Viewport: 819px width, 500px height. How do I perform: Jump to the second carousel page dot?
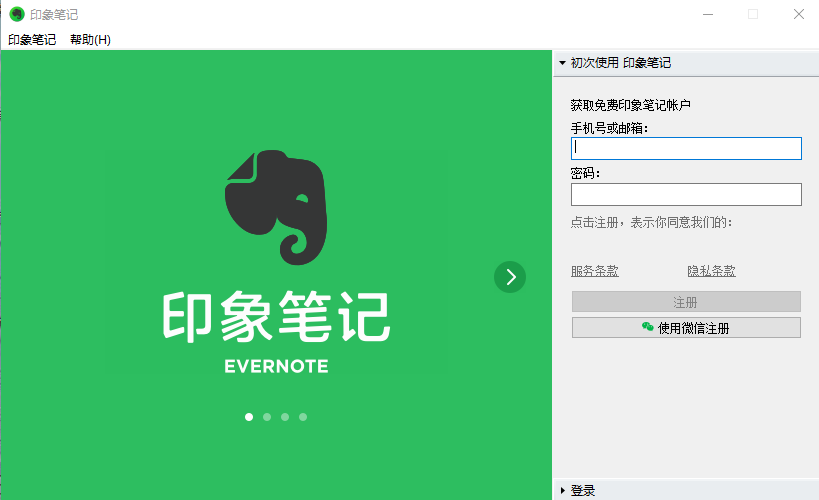coord(267,417)
